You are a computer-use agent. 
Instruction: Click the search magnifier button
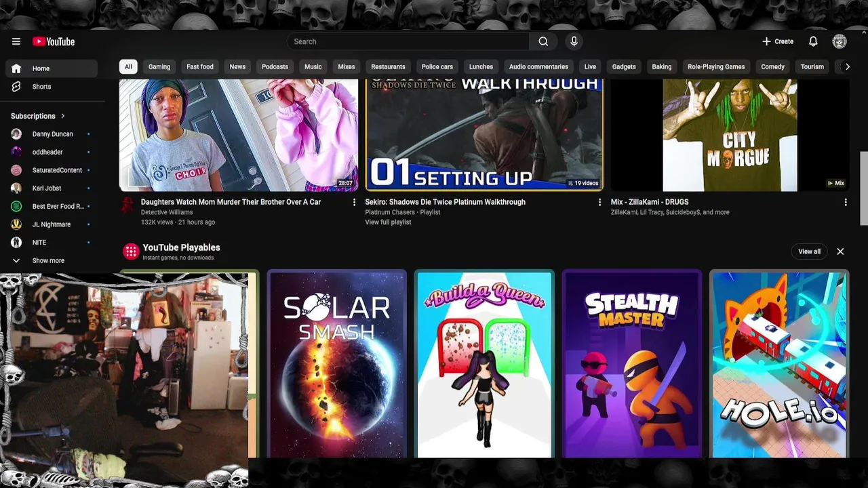pyautogui.click(x=543, y=41)
